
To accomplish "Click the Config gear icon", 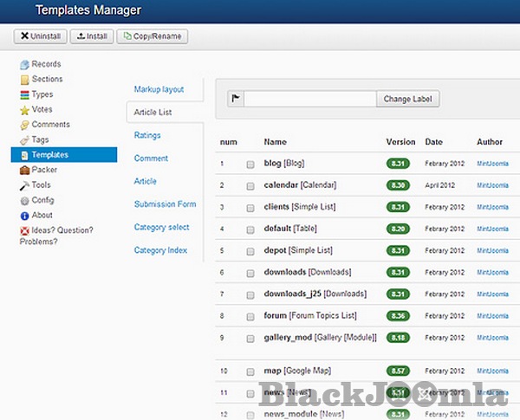I will tap(24, 200).
